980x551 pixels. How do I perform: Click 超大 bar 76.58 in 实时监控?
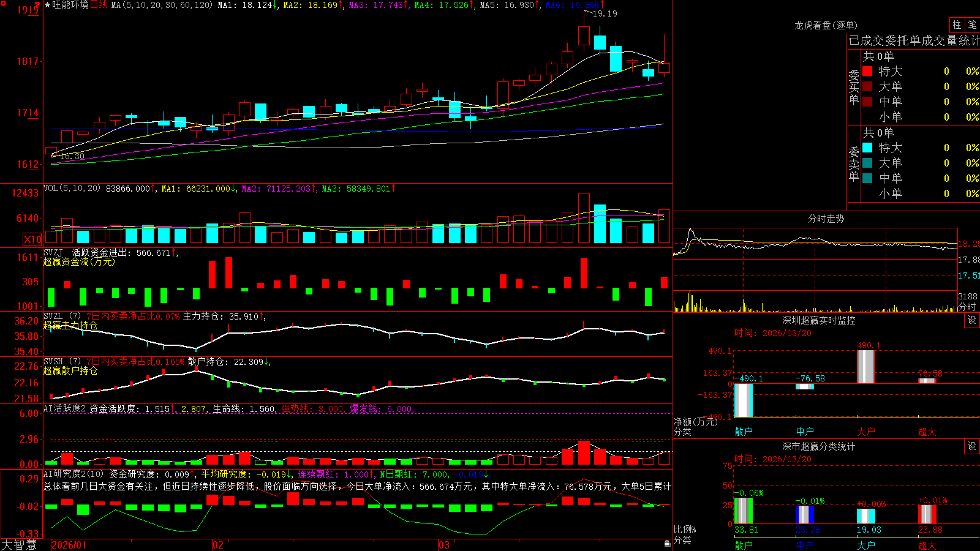(x=927, y=381)
